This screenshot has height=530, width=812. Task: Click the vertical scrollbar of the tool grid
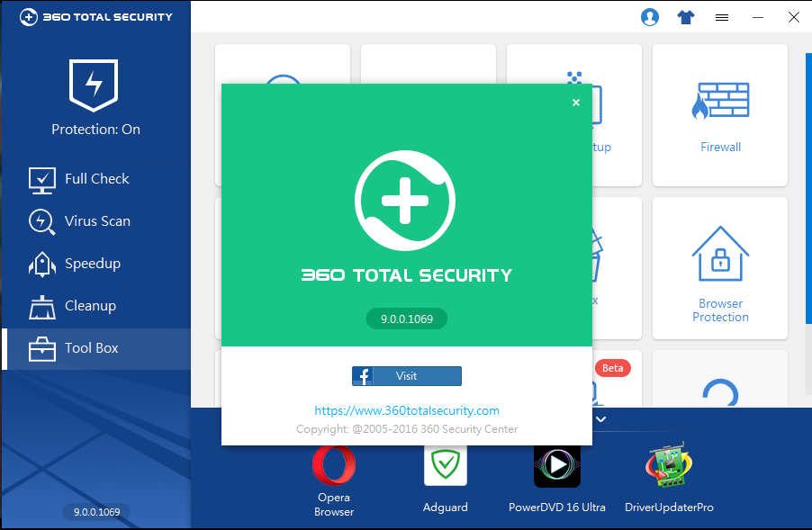coord(808,188)
